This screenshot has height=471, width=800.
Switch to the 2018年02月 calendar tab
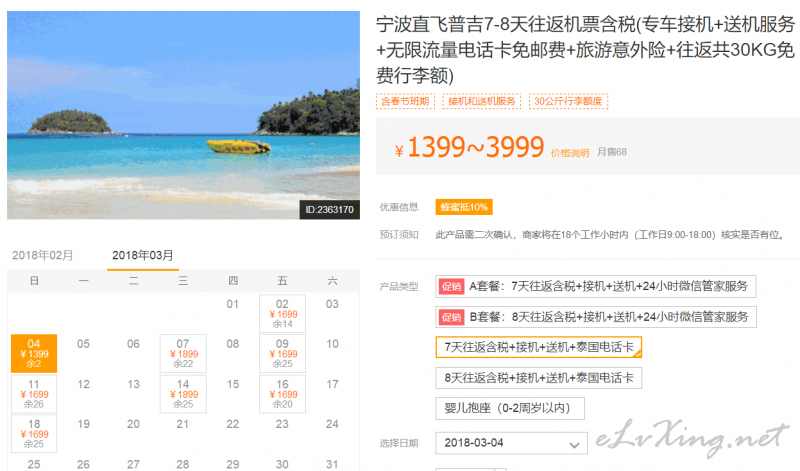click(43, 255)
